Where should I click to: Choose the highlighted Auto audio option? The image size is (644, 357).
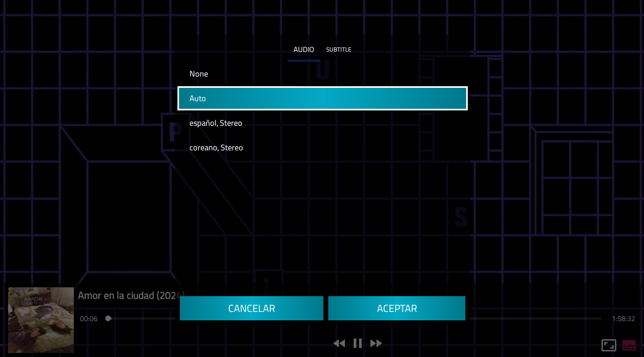point(322,98)
